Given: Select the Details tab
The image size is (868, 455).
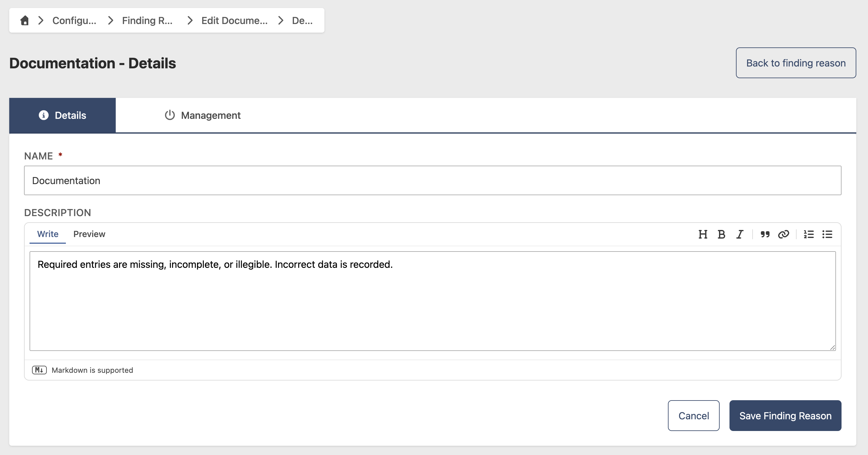Looking at the screenshot, I should pos(62,115).
